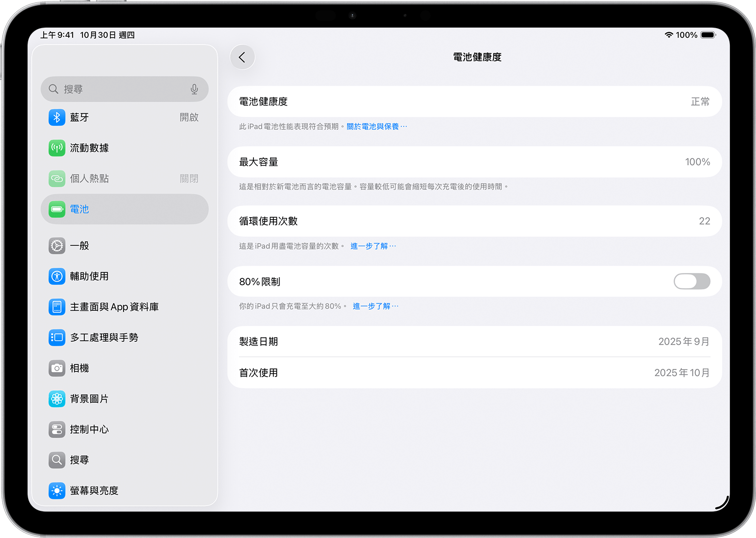The height and width of the screenshot is (538, 756).
Task: Tap the 個人熱點 hotspot link icon
Action: 57,178
